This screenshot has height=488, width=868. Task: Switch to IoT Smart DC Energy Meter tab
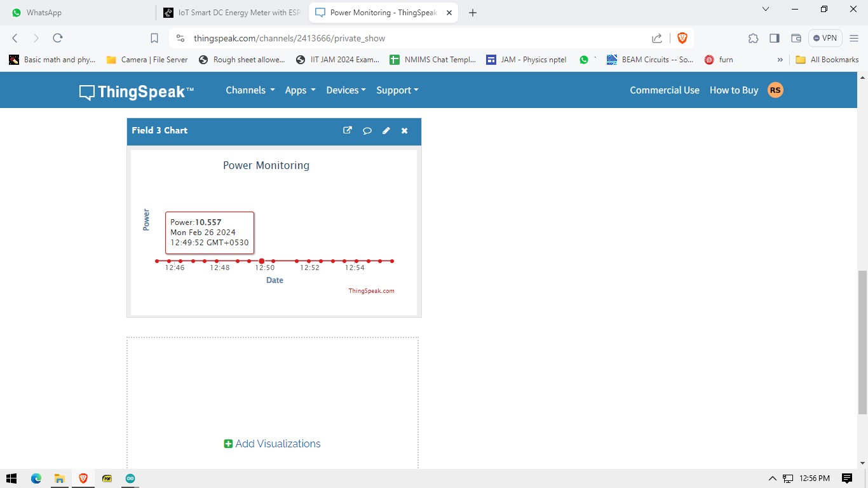232,13
